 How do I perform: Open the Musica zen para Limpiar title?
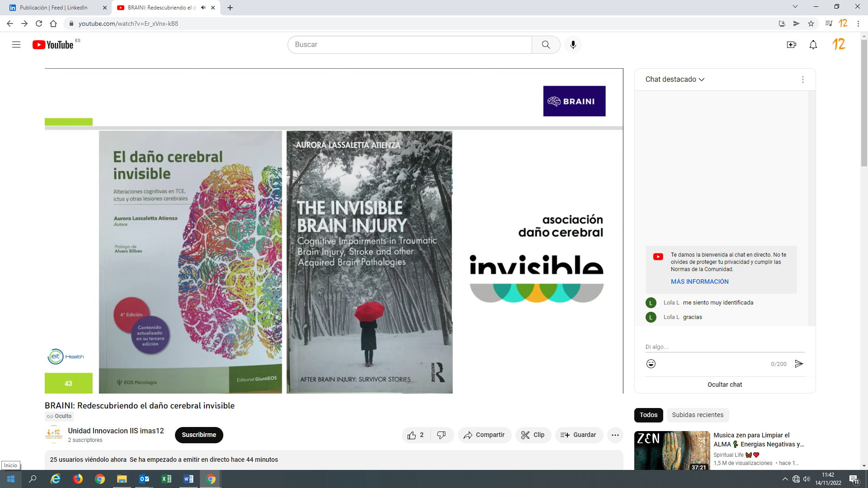pyautogui.click(x=759, y=440)
